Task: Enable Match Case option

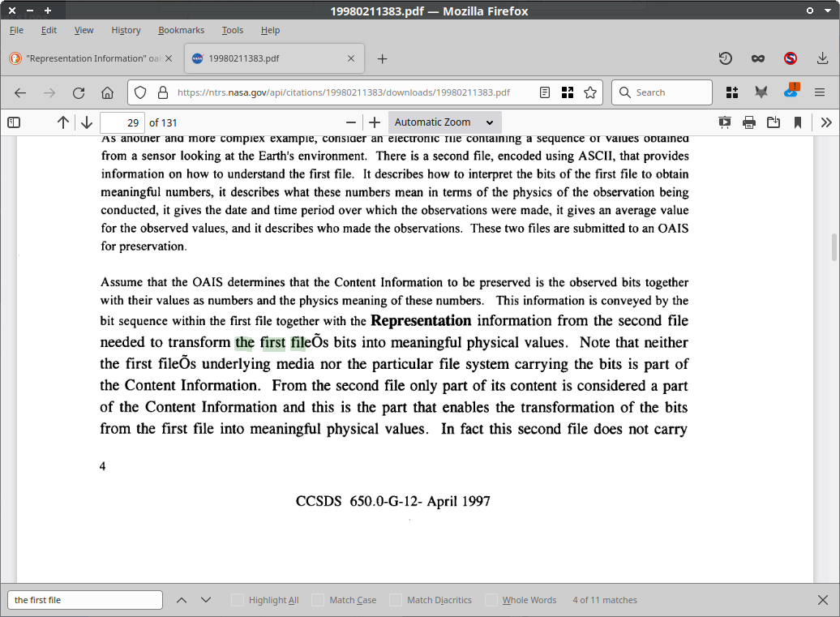Action: tap(318, 600)
